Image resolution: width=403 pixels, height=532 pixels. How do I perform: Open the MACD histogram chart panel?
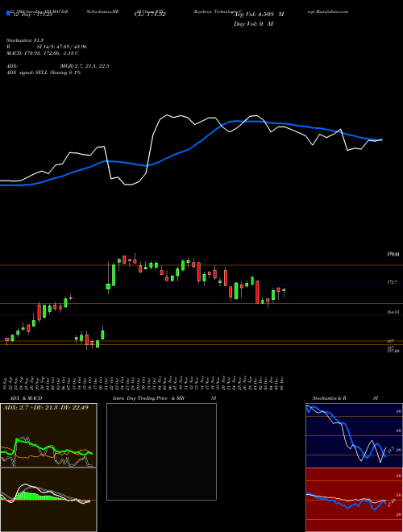48,500
